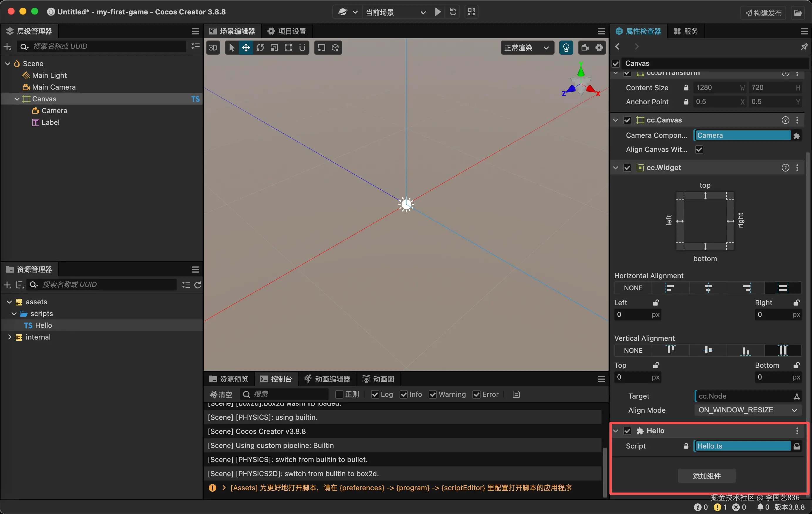
Task: Open the 正常渲染 render mode dropdown
Action: point(527,48)
